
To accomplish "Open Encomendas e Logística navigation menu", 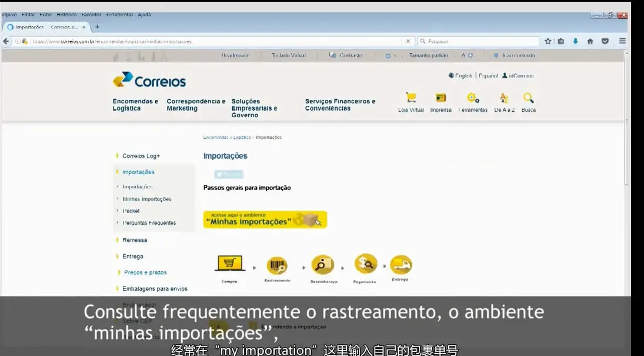I will (135, 105).
